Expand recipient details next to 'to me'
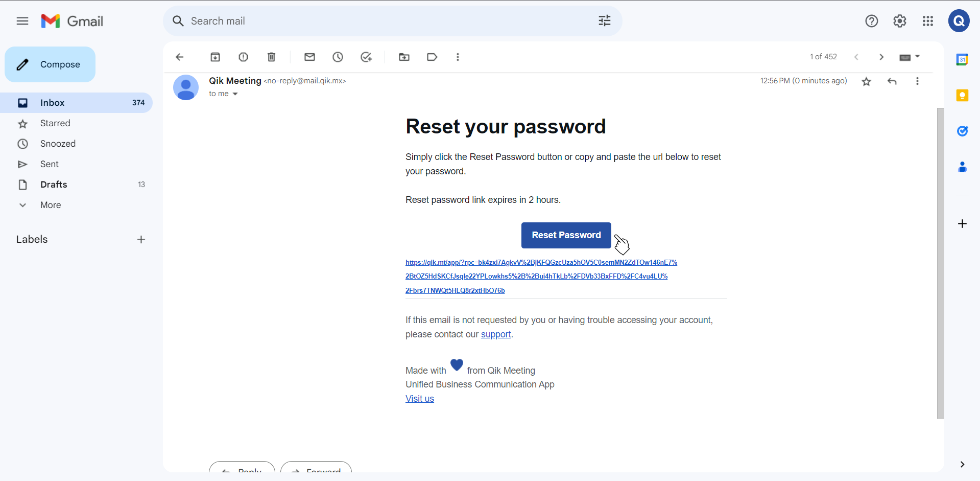980x481 pixels. (235, 94)
